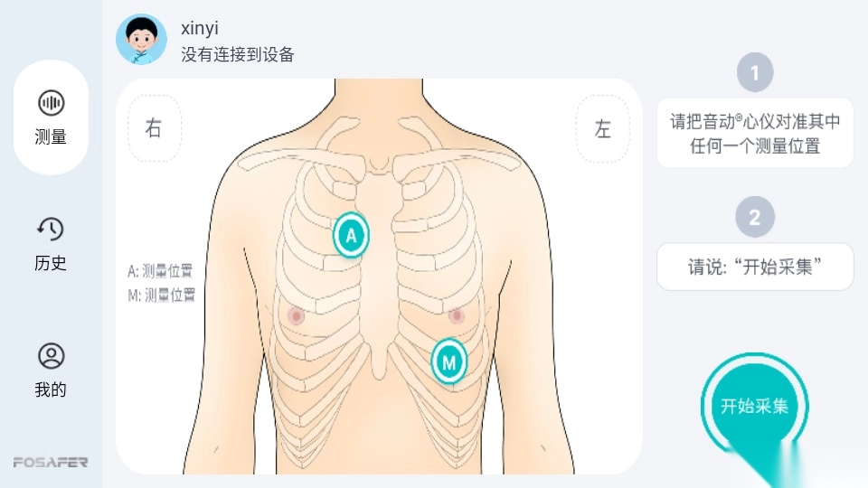Click the 左 left side label
This screenshot has width=868, height=488.
602,129
